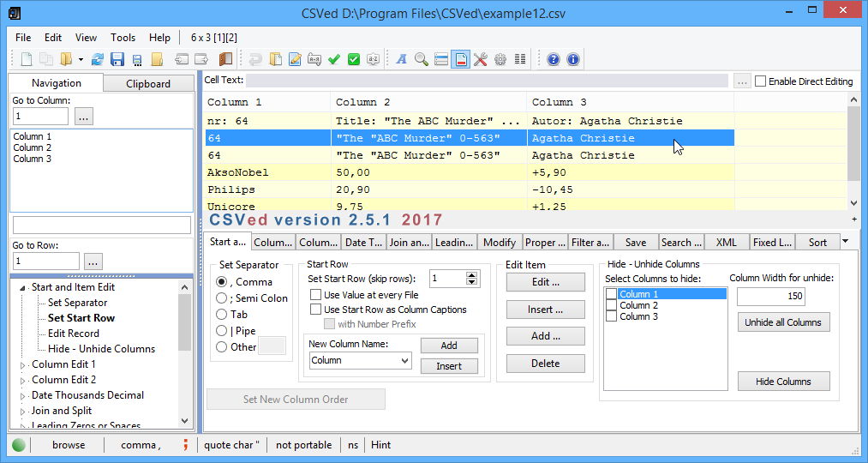The image size is (868, 463).
Task: Click the green boxed checkmark icon
Action: pos(354,59)
